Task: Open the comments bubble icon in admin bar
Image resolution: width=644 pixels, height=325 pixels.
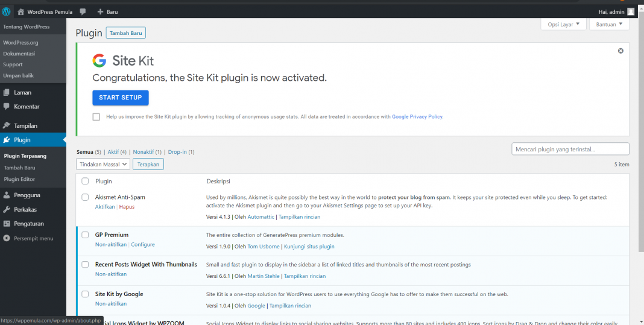Action: [83, 12]
